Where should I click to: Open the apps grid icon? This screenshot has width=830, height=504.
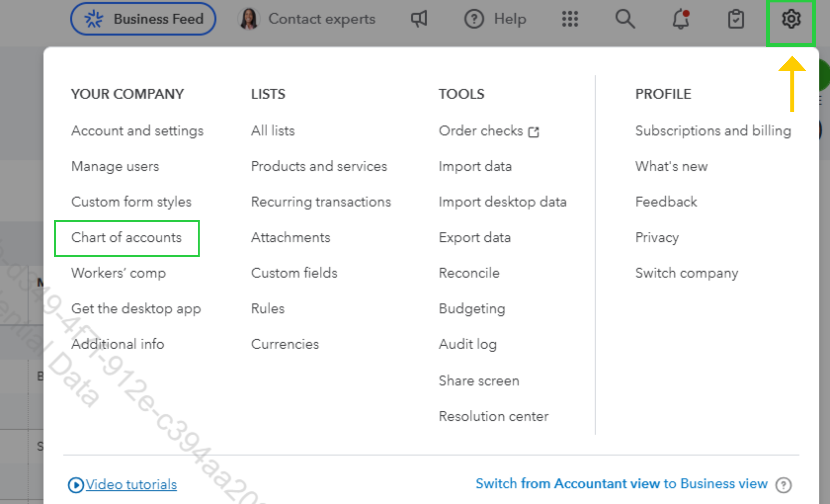coord(570,19)
